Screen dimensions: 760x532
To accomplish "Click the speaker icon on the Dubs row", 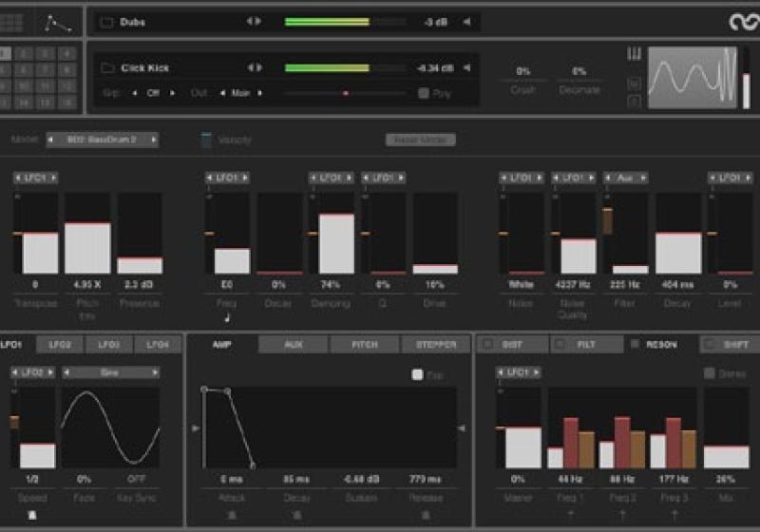I will (466, 22).
